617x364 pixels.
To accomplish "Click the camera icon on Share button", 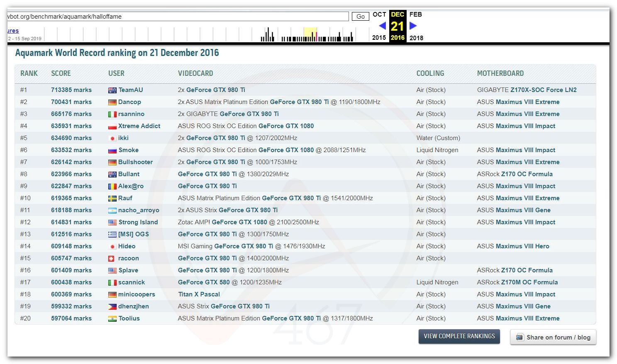I will pos(519,337).
